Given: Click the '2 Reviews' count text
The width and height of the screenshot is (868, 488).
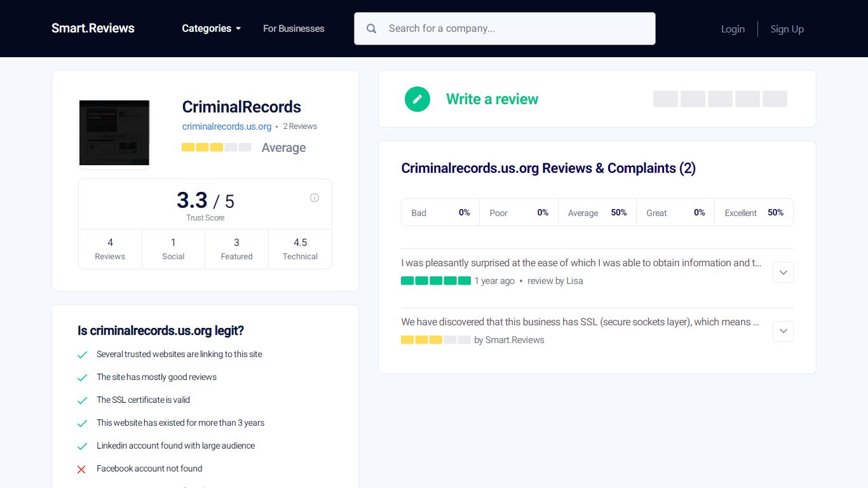Looking at the screenshot, I should (300, 126).
